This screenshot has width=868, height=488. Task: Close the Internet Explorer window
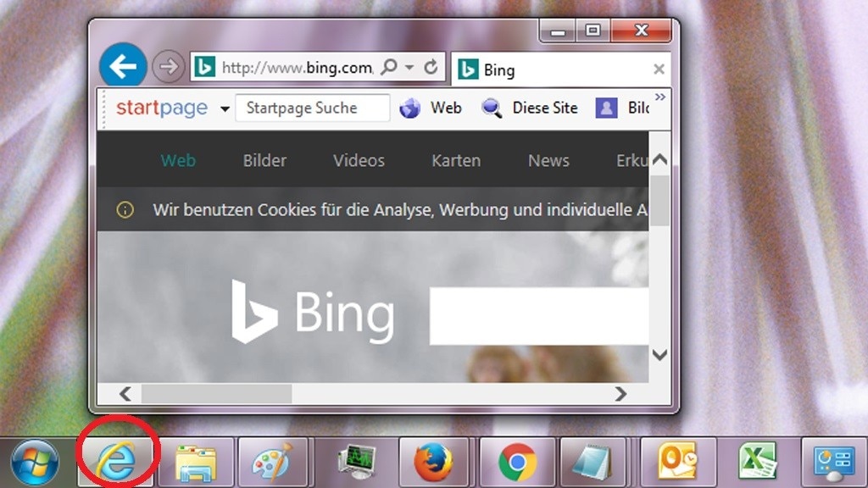[x=641, y=30]
